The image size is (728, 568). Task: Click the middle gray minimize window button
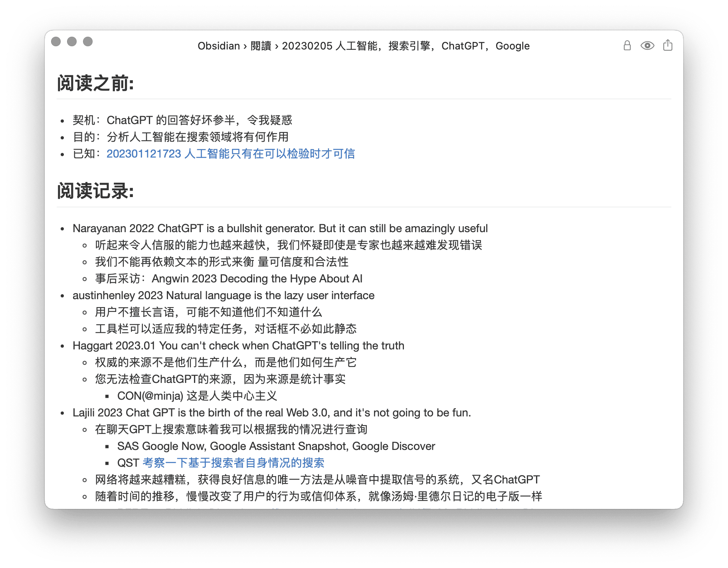point(72,41)
